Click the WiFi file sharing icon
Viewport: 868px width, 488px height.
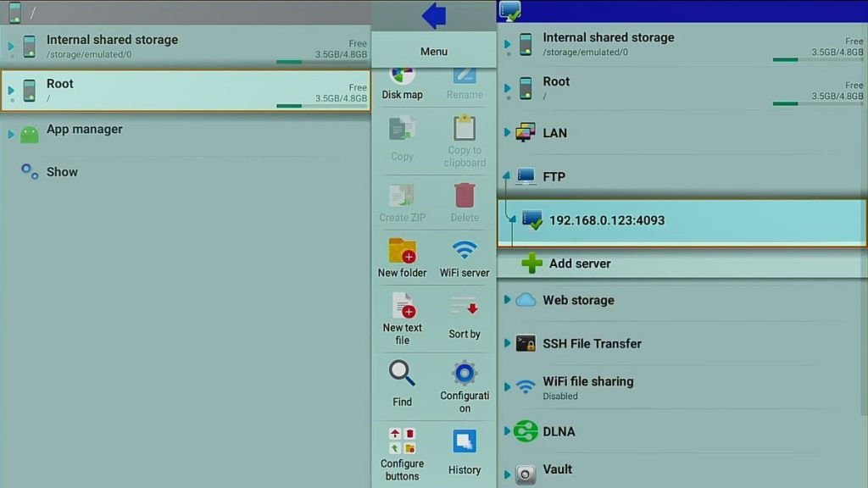click(526, 386)
